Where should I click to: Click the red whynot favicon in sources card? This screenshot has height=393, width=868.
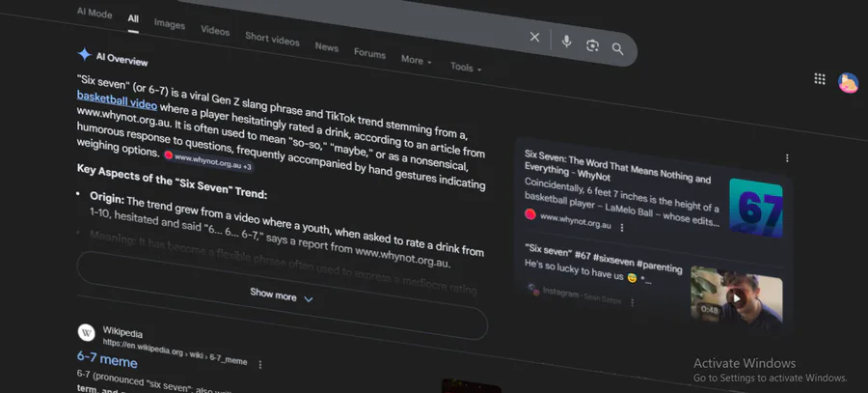tap(530, 214)
